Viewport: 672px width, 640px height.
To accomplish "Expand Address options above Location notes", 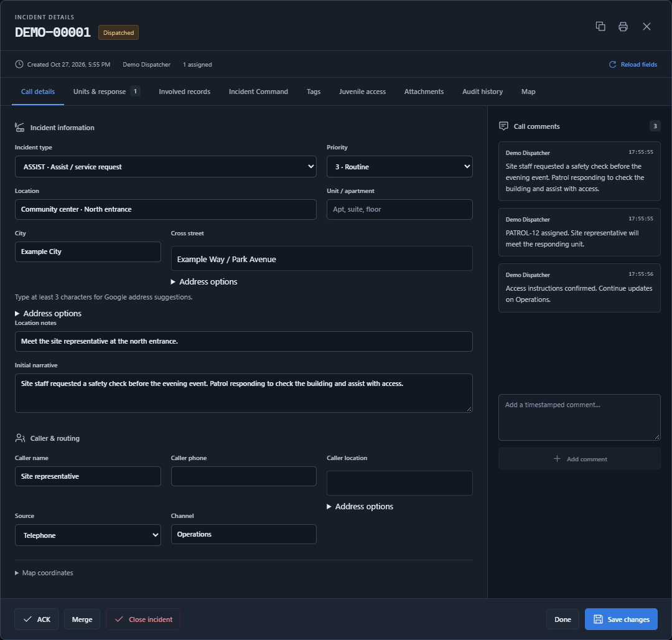I will (48, 313).
